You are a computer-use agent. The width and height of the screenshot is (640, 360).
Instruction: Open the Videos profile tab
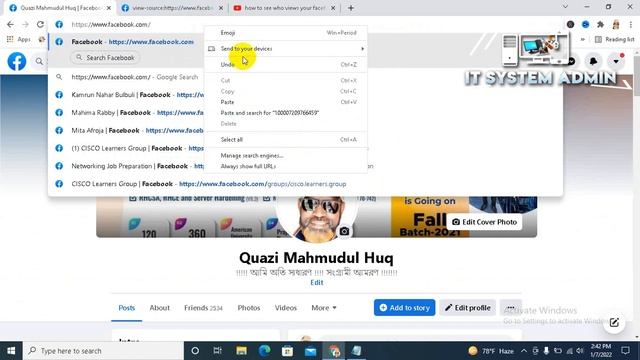click(x=286, y=308)
